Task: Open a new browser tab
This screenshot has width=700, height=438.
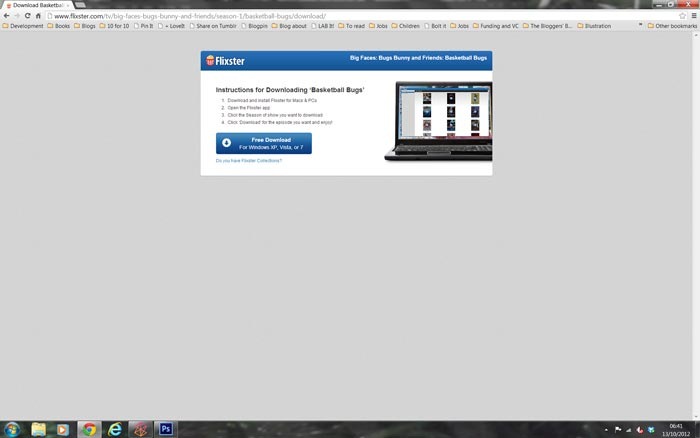Action: pos(80,5)
